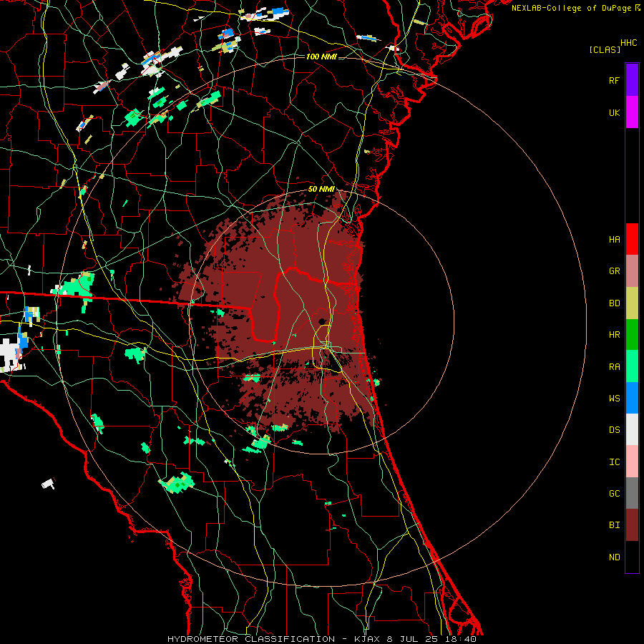Click the ND black legend swatch
Image resolution: width=644 pixels, height=644 pixels.
tap(632, 557)
